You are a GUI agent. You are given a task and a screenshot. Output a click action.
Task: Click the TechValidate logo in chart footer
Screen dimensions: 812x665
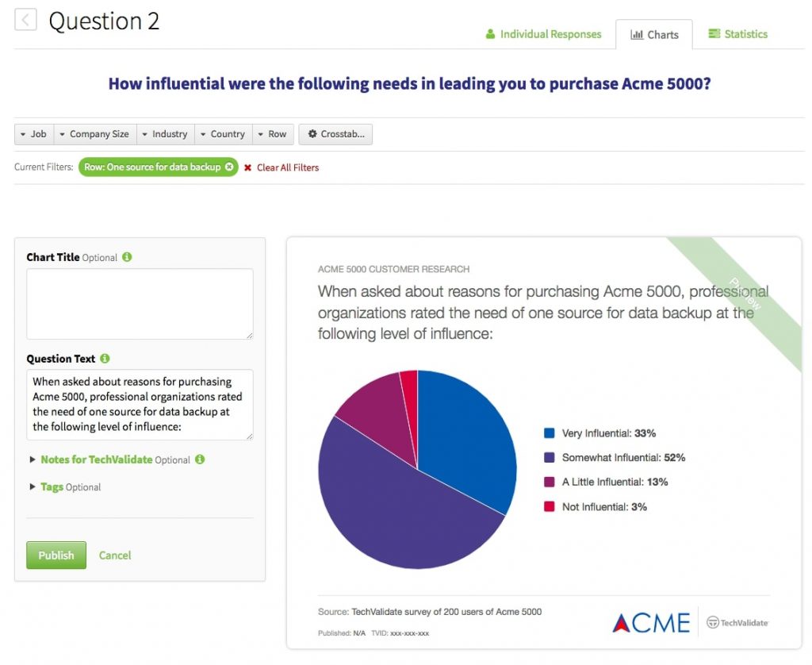[737, 622]
